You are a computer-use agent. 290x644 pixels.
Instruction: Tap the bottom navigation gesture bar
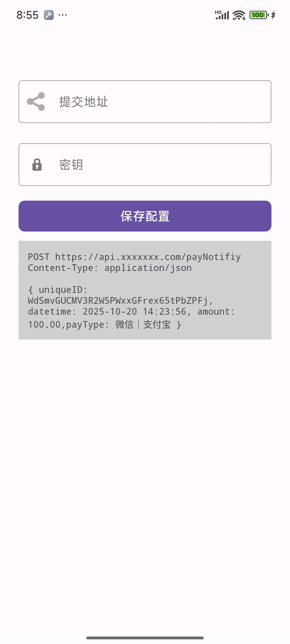145,638
